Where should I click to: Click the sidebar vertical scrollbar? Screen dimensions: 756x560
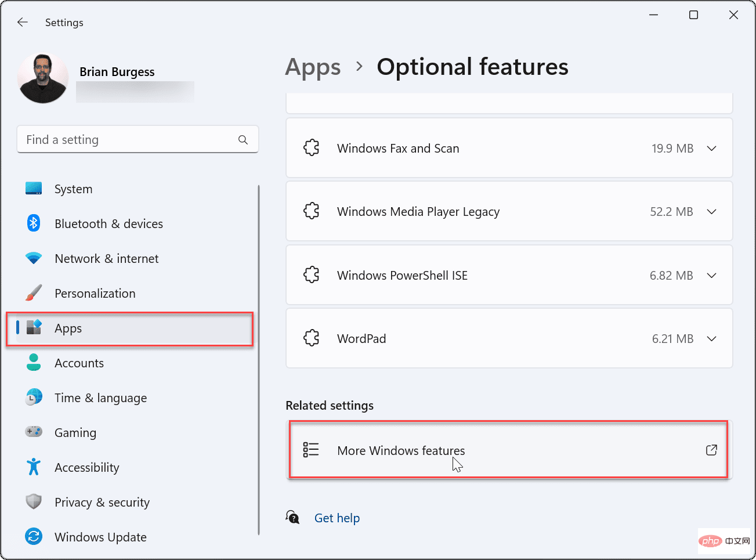coord(259,360)
